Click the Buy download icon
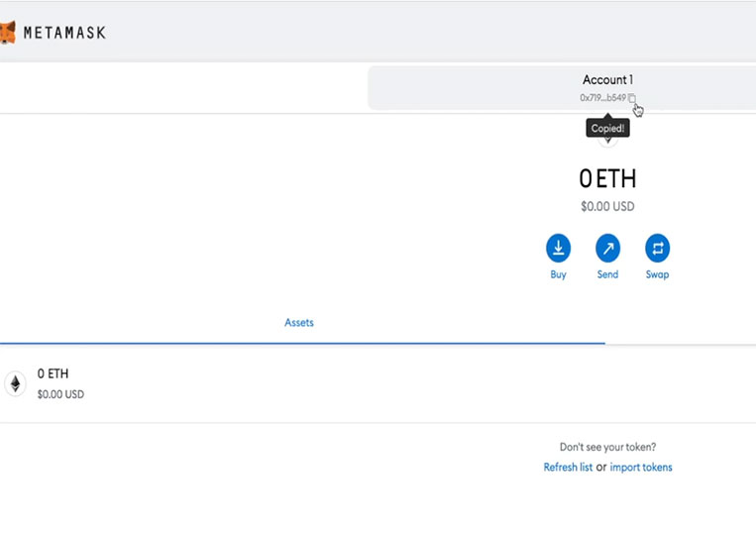 point(558,248)
